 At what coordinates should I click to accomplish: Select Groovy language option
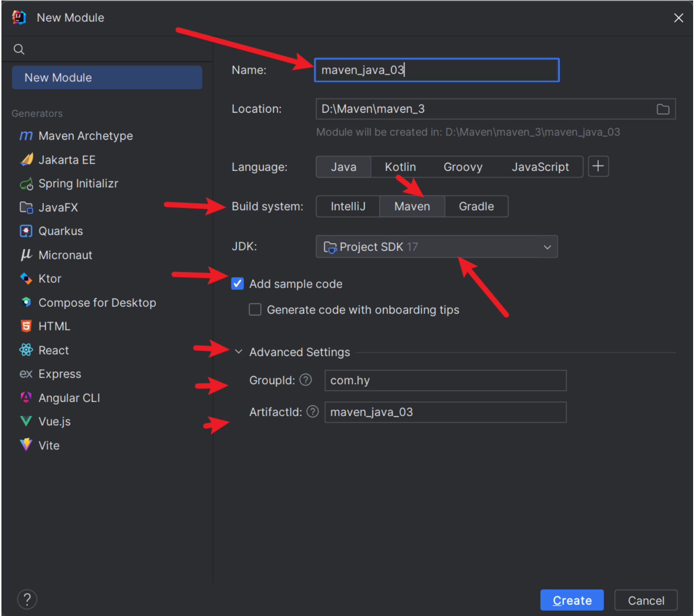tap(463, 167)
